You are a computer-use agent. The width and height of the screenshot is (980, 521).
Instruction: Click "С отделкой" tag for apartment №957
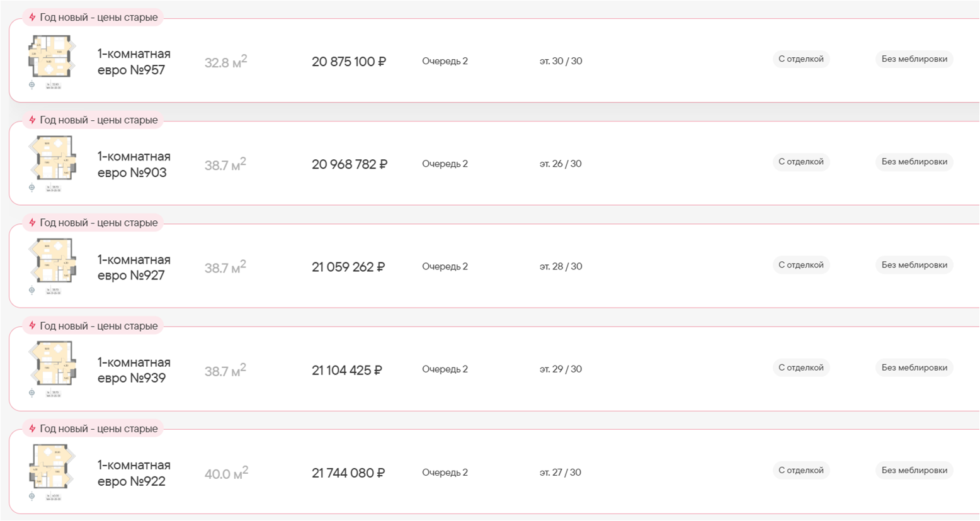click(x=801, y=59)
